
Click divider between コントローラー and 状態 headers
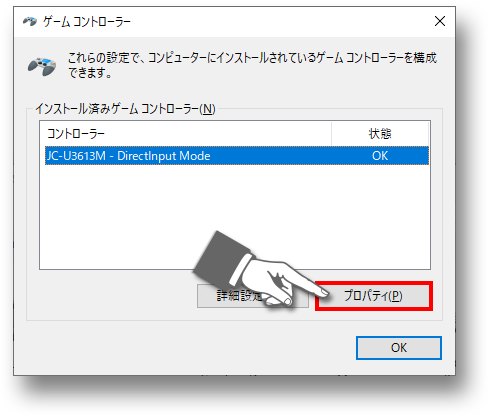point(331,134)
